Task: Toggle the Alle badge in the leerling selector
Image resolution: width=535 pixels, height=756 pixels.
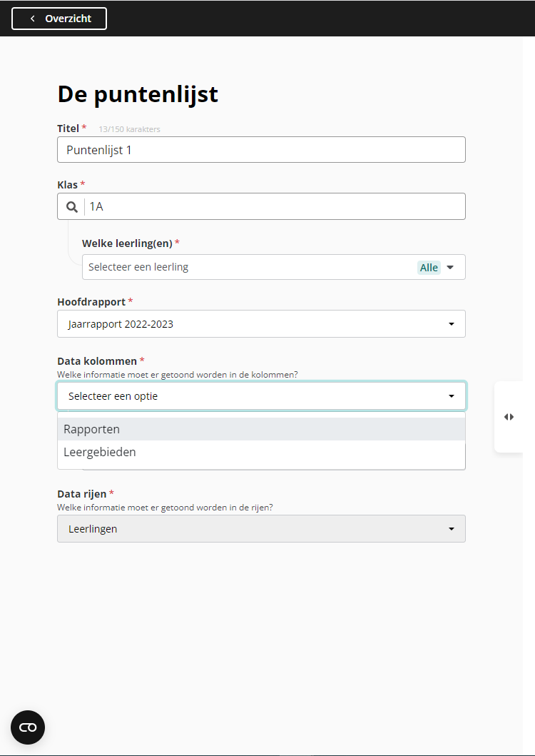Action: tap(429, 268)
